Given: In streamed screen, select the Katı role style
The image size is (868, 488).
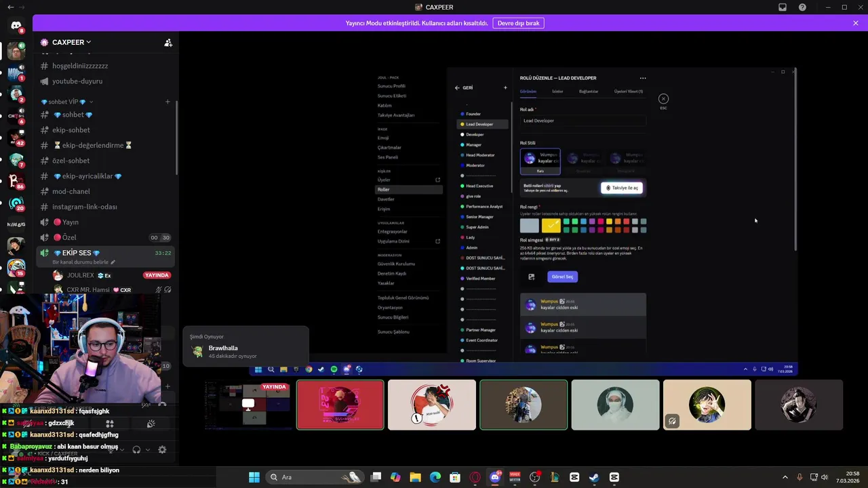Looking at the screenshot, I should [540, 161].
